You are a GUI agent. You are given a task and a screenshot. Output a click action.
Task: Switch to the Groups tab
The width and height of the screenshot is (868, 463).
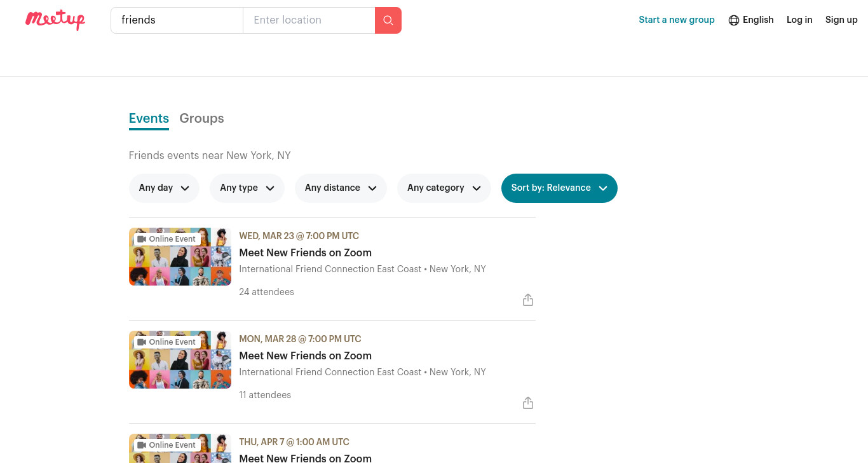pos(201,119)
